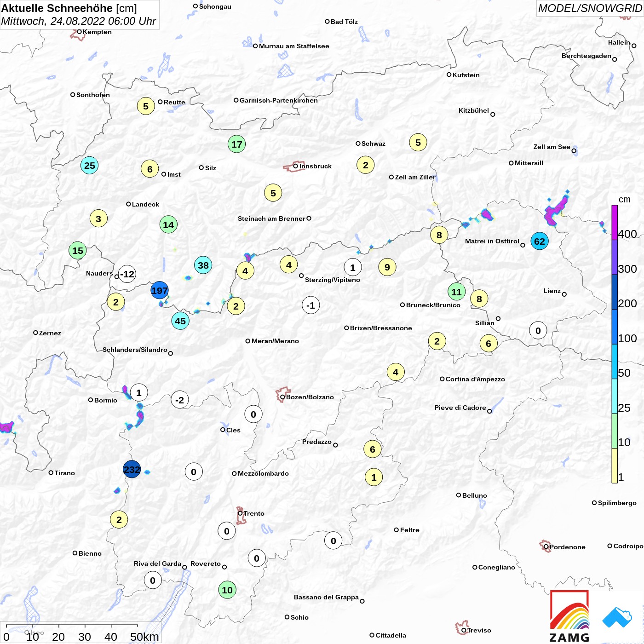Click the 38 cm snow marker
The image size is (644, 644).
pos(203,265)
